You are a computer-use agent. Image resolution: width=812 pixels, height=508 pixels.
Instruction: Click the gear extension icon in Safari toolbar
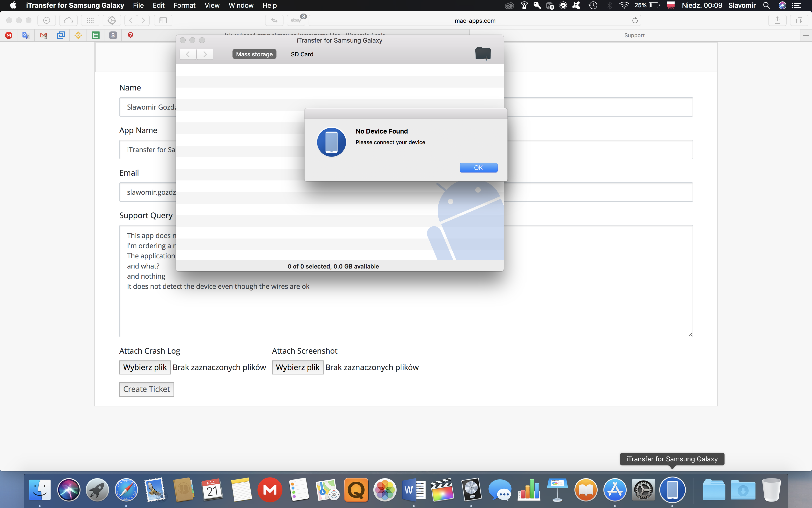click(112, 21)
